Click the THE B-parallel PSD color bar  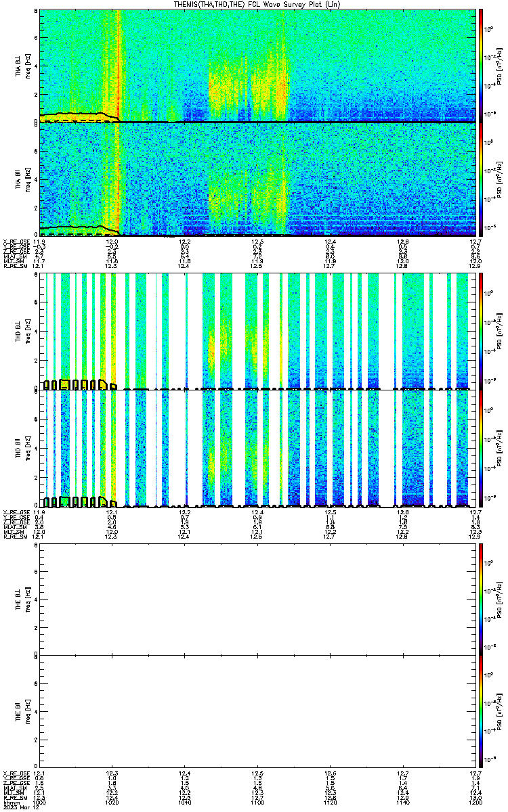[482, 713]
